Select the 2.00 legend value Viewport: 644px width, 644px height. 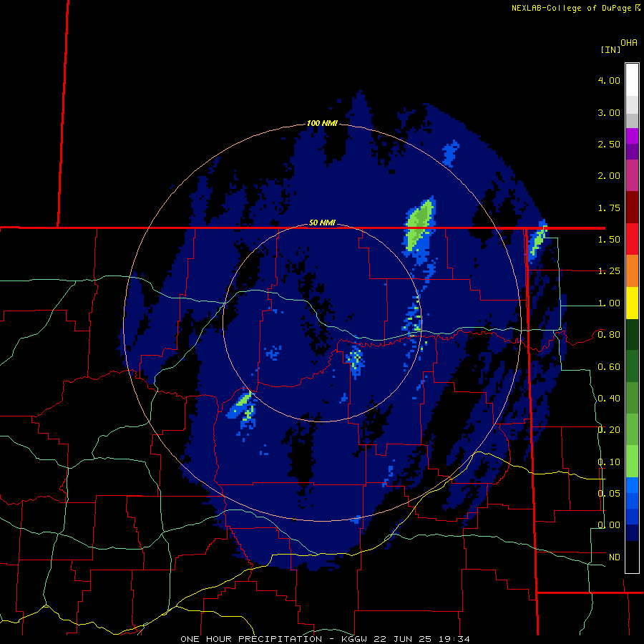pos(609,176)
